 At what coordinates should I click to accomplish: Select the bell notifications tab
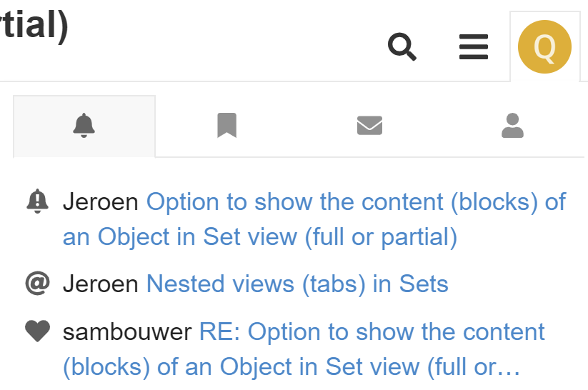pos(84,126)
